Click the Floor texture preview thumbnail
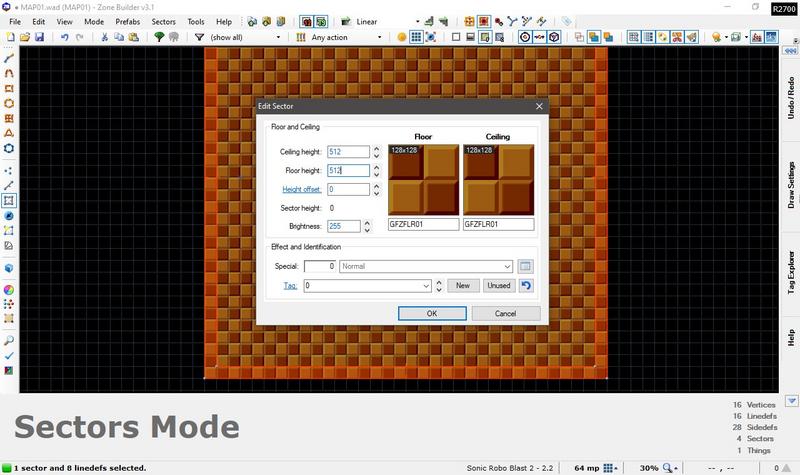Viewport: 800px width, 475px height. click(423, 179)
